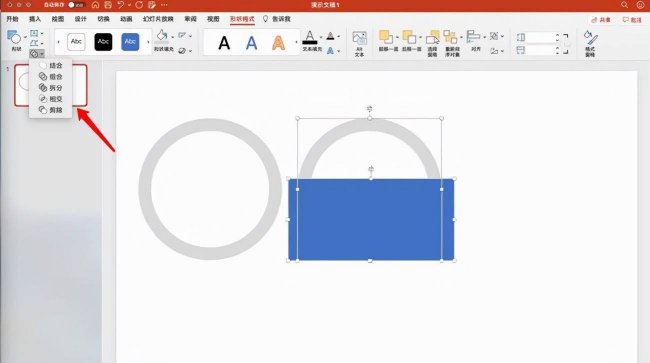
Task: Expand the Edit Shape dropdown arrow
Action: pyautogui.click(x=42, y=43)
